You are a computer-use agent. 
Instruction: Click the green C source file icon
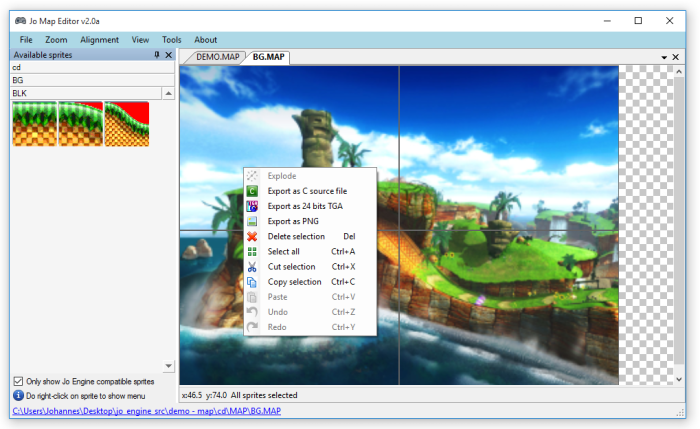coord(252,191)
